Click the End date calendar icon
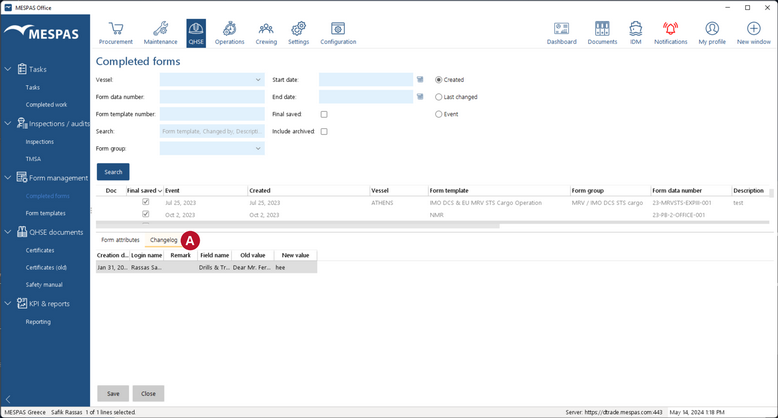This screenshot has height=418, width=778. coord(420,97)
